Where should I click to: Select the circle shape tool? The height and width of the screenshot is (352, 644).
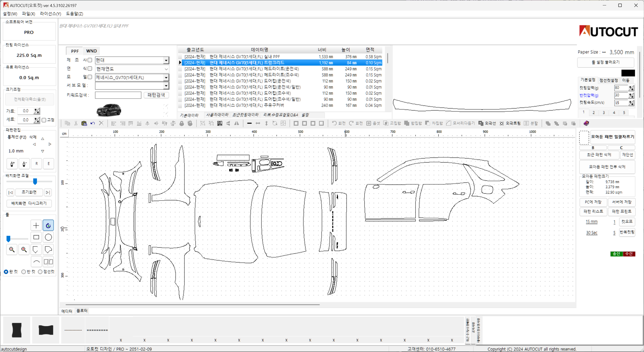pyautogui.click(x=48, y=237)
